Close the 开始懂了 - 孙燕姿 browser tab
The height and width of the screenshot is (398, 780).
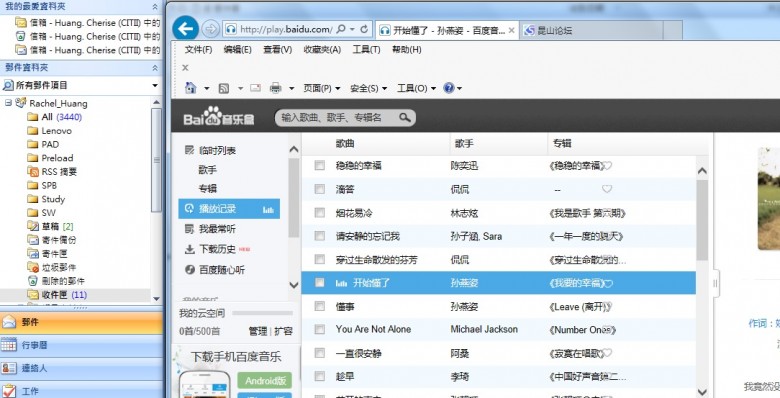click(511, 30)
